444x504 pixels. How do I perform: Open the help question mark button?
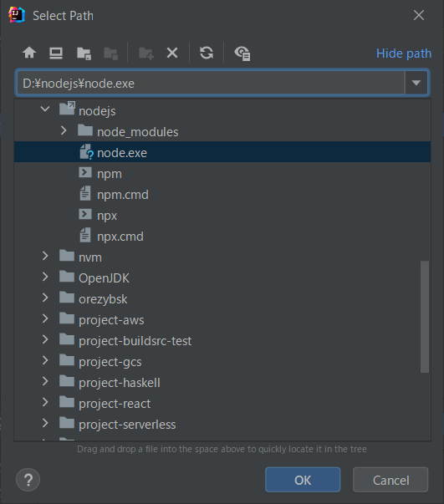click(28, 480)
